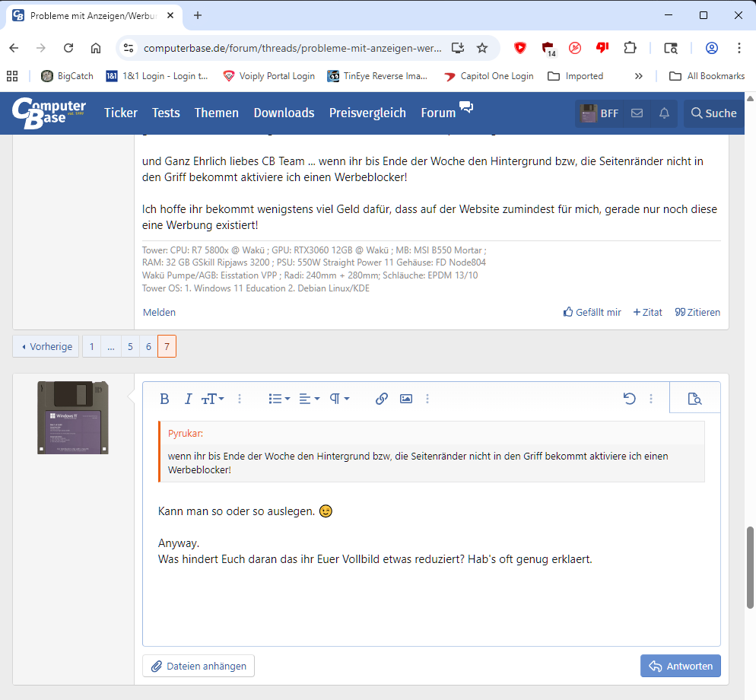Open more insert options menu
Viewport: 756px width, 700px height.
point(427,399)
